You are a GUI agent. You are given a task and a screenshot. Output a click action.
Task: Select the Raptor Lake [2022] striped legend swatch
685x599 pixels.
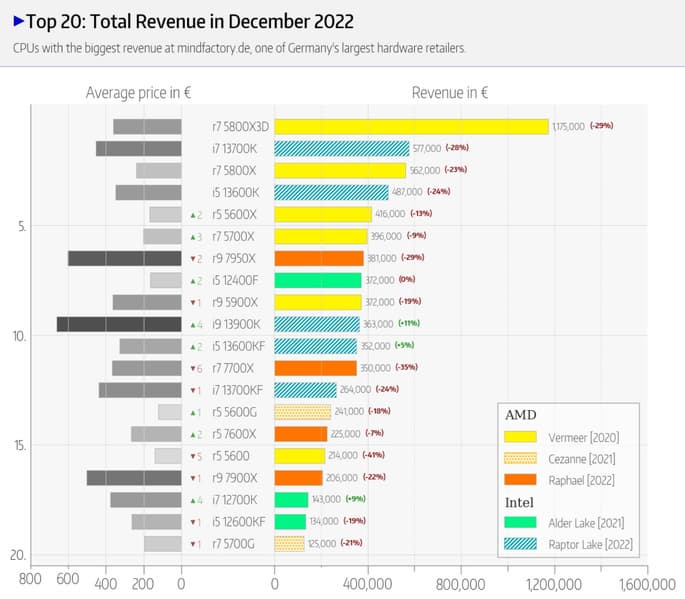[x=520, y=544]
